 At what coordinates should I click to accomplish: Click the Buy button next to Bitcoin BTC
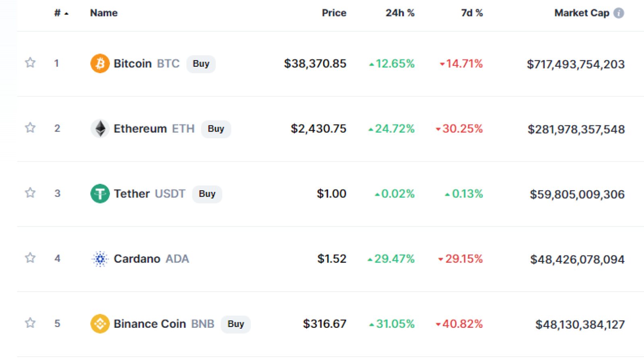[201, 64]
